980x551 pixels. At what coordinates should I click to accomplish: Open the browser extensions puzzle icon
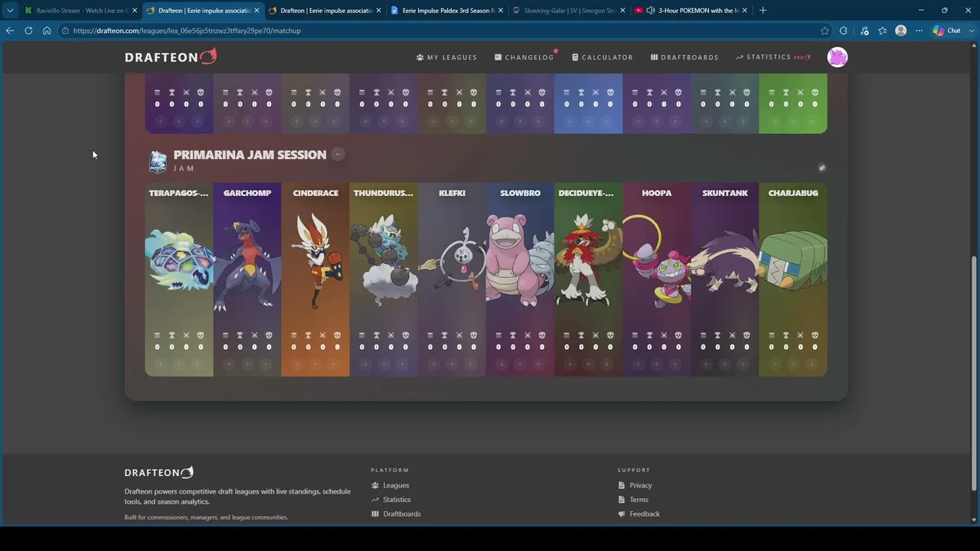click(843, 31)
